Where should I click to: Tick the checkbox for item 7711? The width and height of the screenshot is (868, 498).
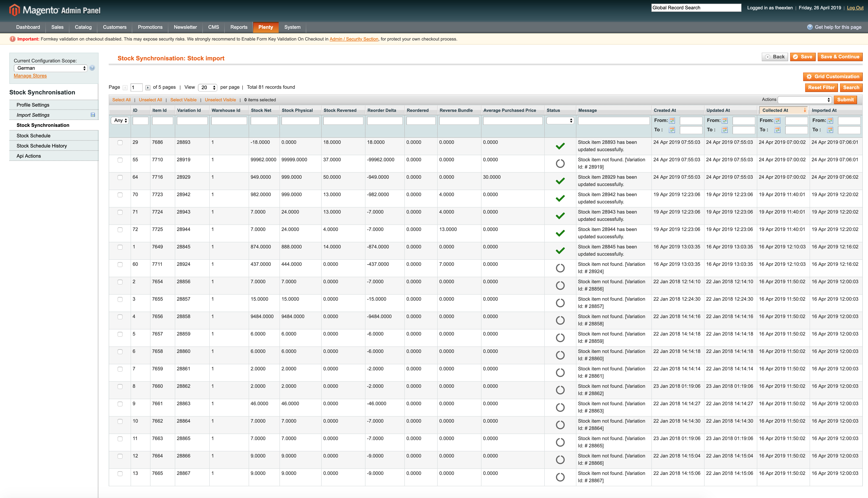click(x=120, y=265)
